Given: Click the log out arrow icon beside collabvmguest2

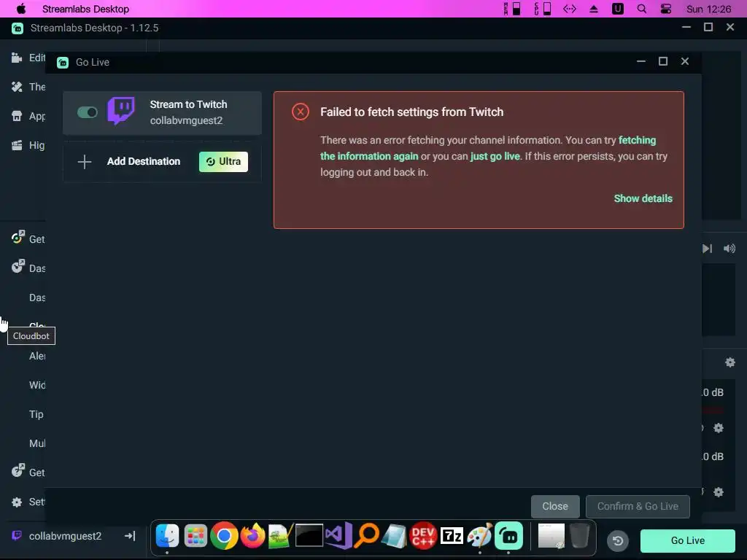Looking at the screenshot, I should (x=130, y=536).
